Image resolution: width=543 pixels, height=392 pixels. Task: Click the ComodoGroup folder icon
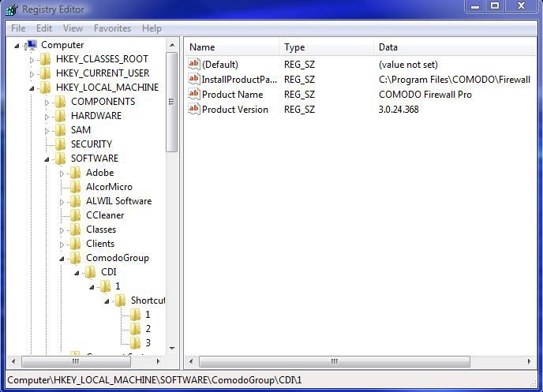[75, 258]
